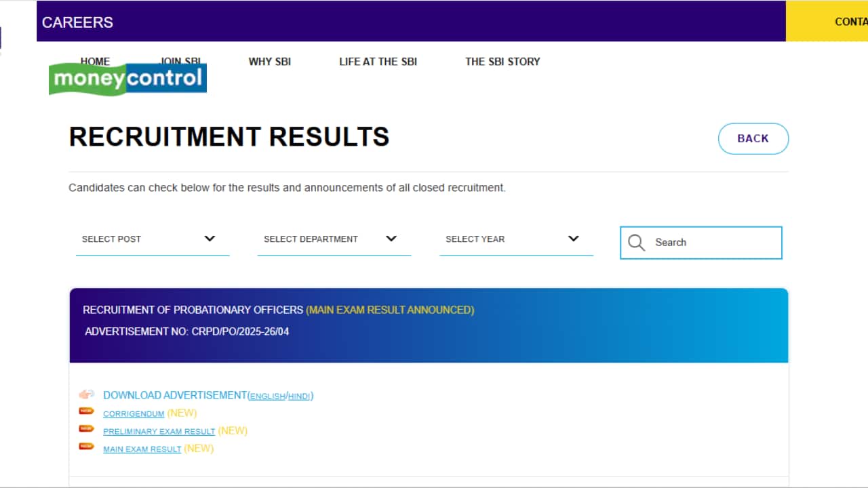This screenshot has width=868, height=488.
Task: Open the Why SBI menu item
Action: [x=270, y=62]
